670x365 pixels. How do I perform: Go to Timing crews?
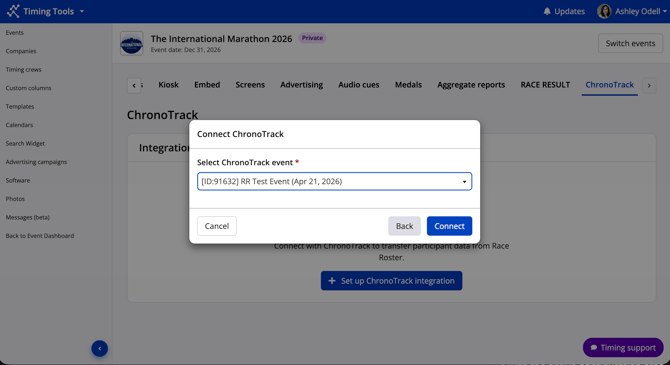tap(24, 69)
